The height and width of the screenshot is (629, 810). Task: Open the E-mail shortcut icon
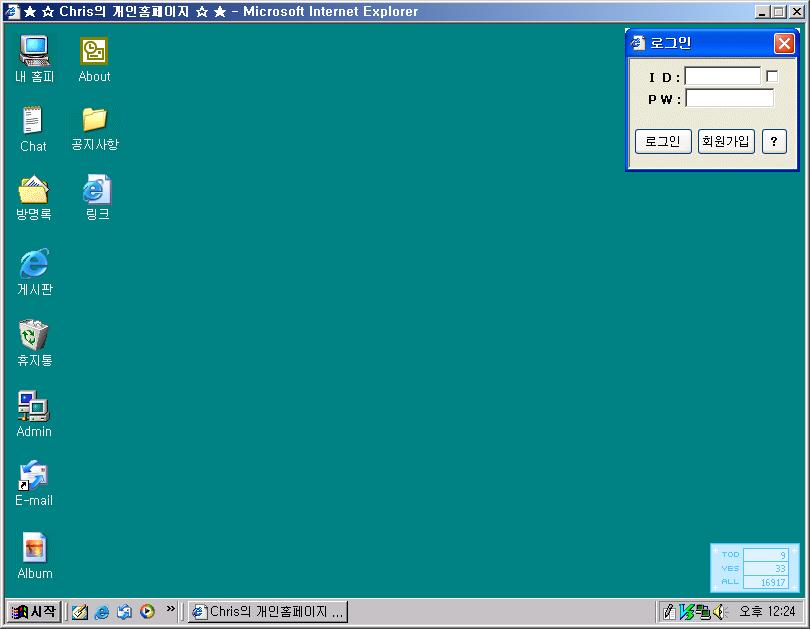pyautogui.click(x=34, y=475)
